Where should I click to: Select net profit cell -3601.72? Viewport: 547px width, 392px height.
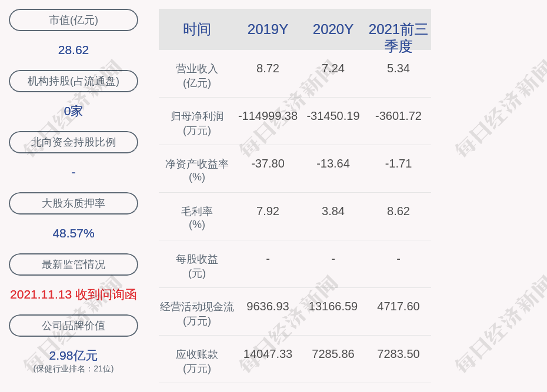(398, 116)
